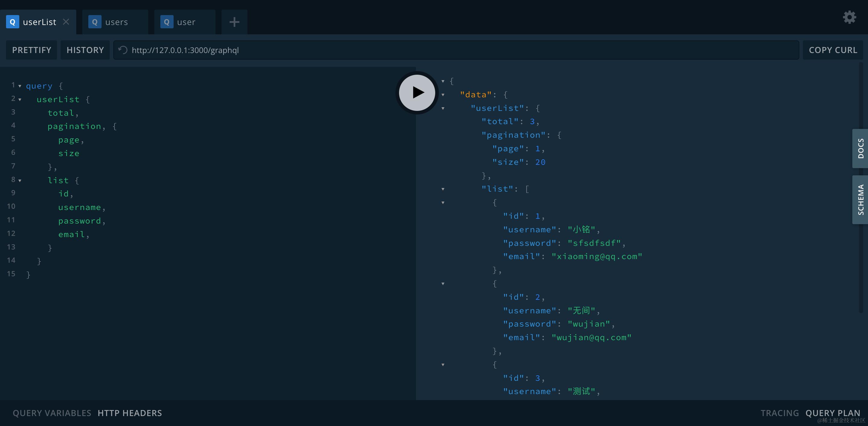This screenshot has width=868, height=426.
Task: Click the Q icon on the users tab
Action: point(95,22)
